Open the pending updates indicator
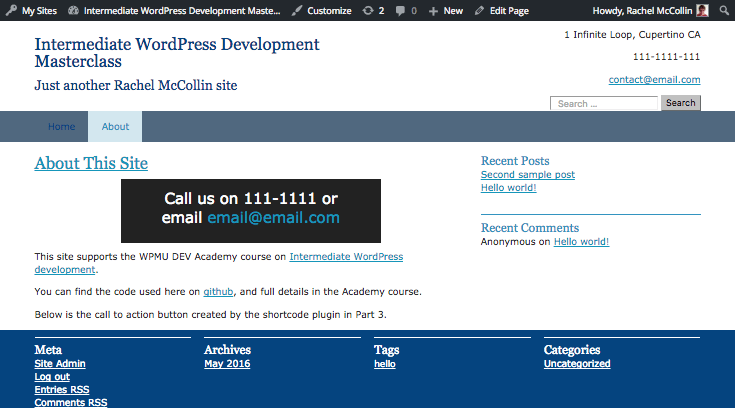 click(x=374, y=10)
